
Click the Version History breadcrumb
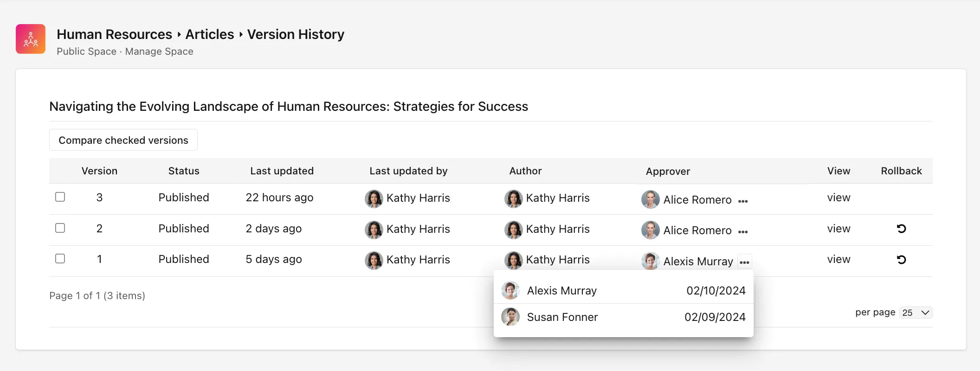(x=296, y=34)
